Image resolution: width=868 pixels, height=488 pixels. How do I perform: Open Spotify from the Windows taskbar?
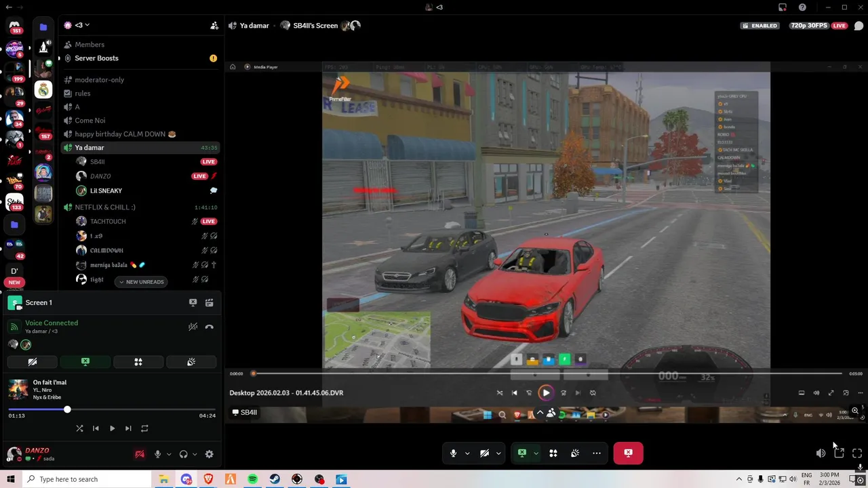[x=252, y=479]
